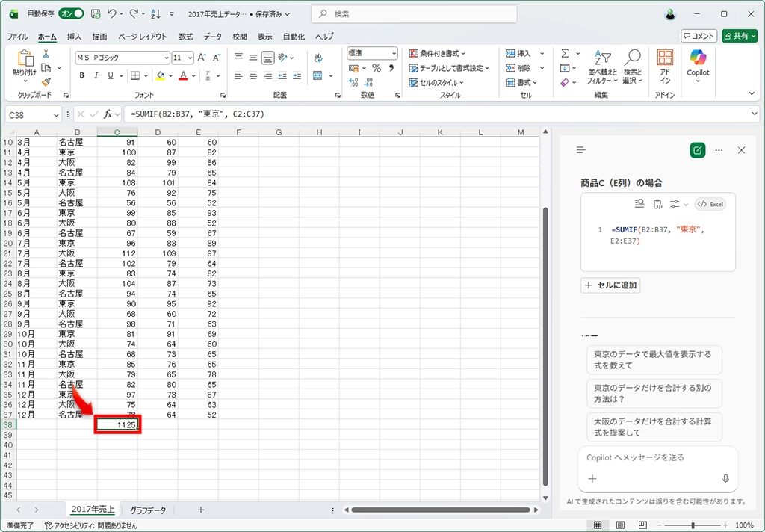Click the Insert Function fx icon
765x532 pixels.
(108, 114)
